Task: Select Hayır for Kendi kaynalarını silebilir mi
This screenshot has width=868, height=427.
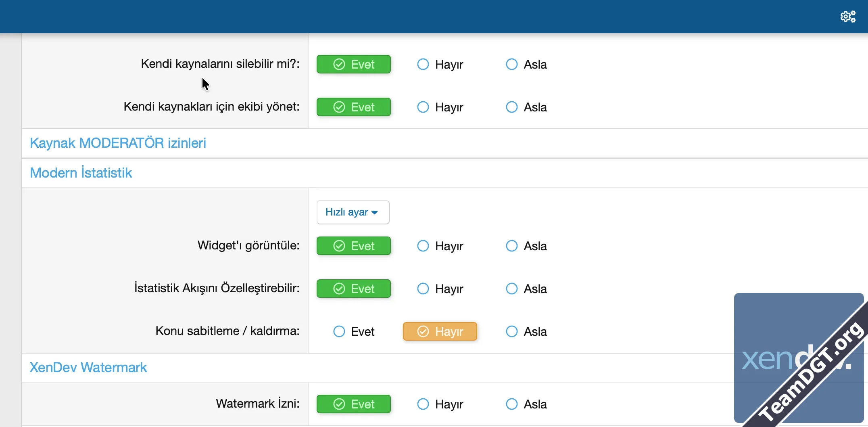Action: pos(440,65)
